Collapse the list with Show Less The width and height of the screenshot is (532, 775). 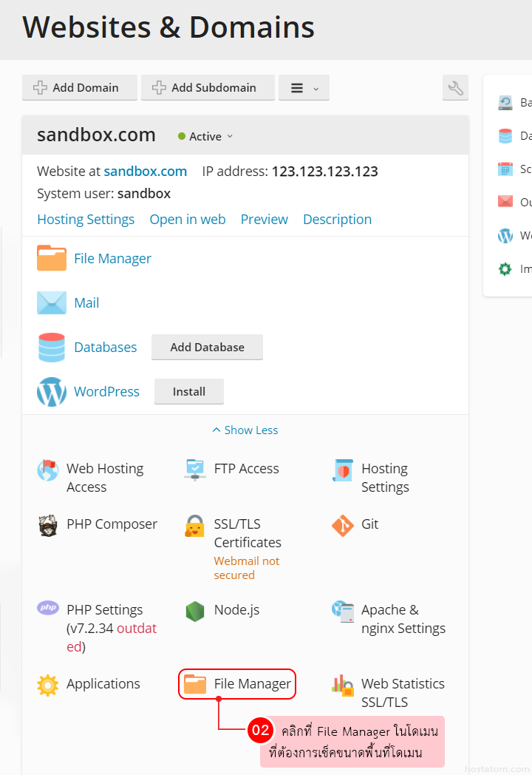coord(245,430)
